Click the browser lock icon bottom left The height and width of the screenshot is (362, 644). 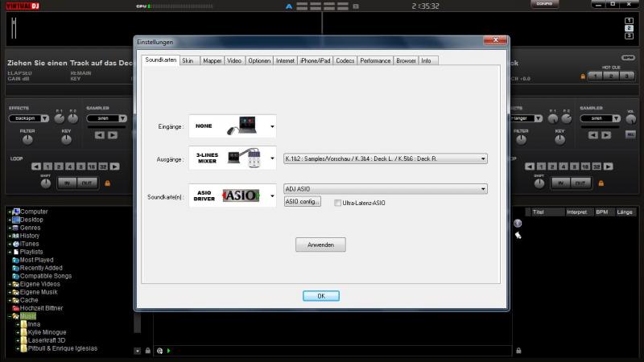[147, 351]
